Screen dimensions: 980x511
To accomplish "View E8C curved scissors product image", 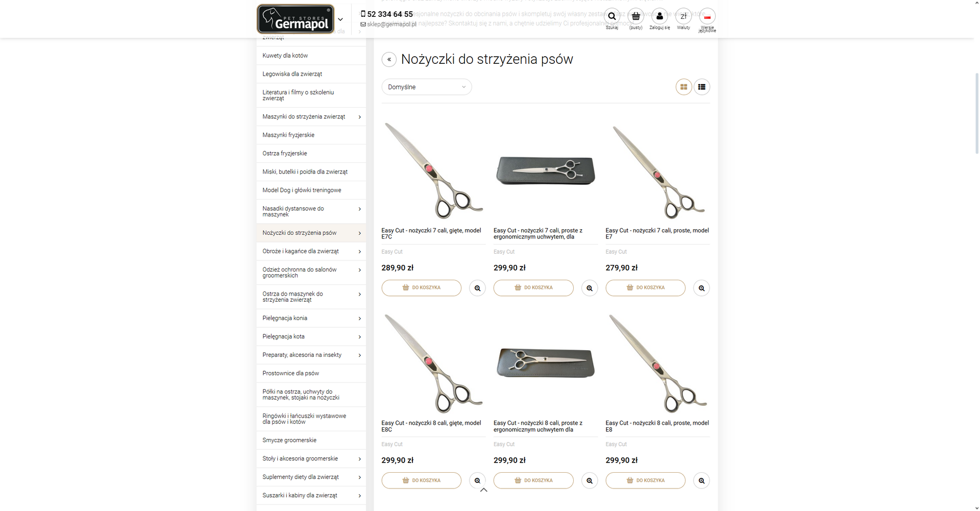I will [x=433, y=363].
